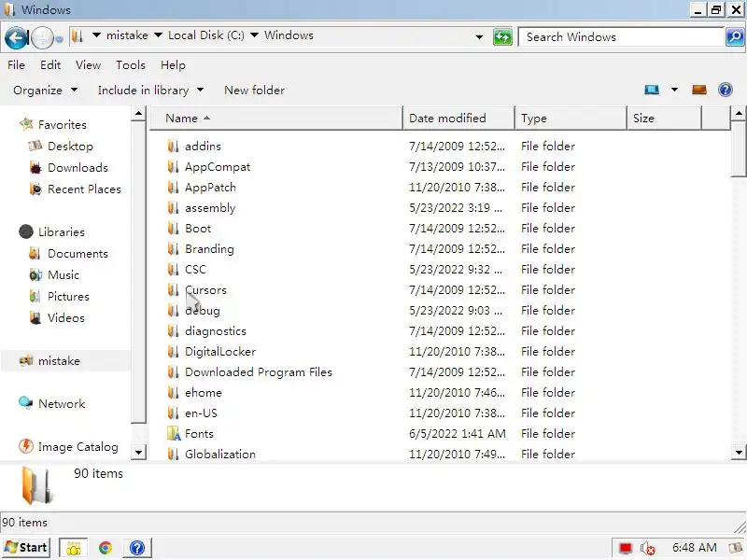
Task: Click the diagnostics folder icon
Action: tap(174, 331)
